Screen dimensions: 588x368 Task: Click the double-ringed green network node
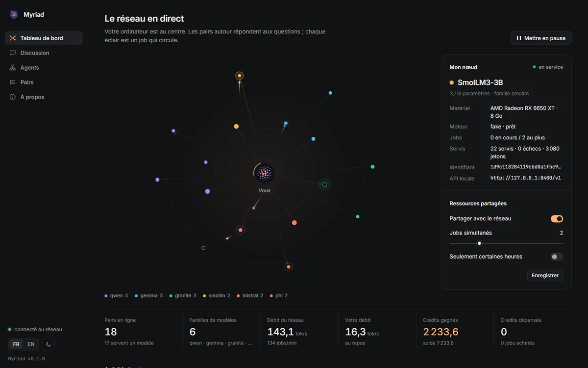coord(324,184)
